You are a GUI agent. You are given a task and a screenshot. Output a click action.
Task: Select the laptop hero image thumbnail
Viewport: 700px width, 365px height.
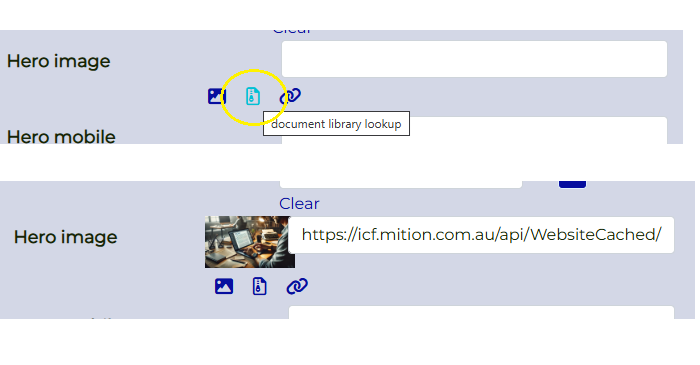tap(250, 242)
